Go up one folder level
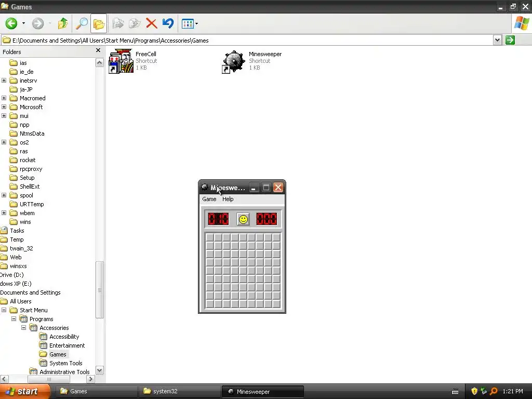The image size is (532, 399). [x=63, y=23]
